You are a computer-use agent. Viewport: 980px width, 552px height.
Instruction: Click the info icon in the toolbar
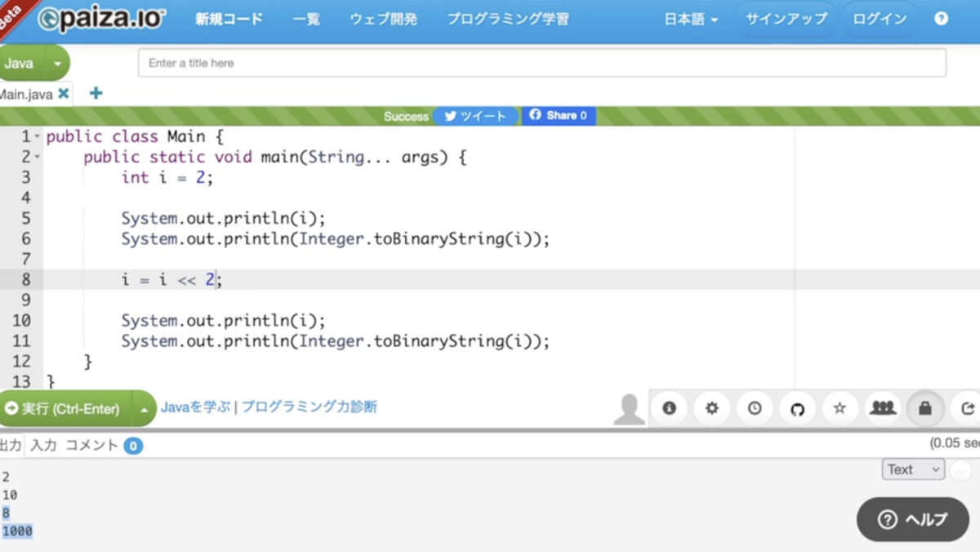coord(669,408)
